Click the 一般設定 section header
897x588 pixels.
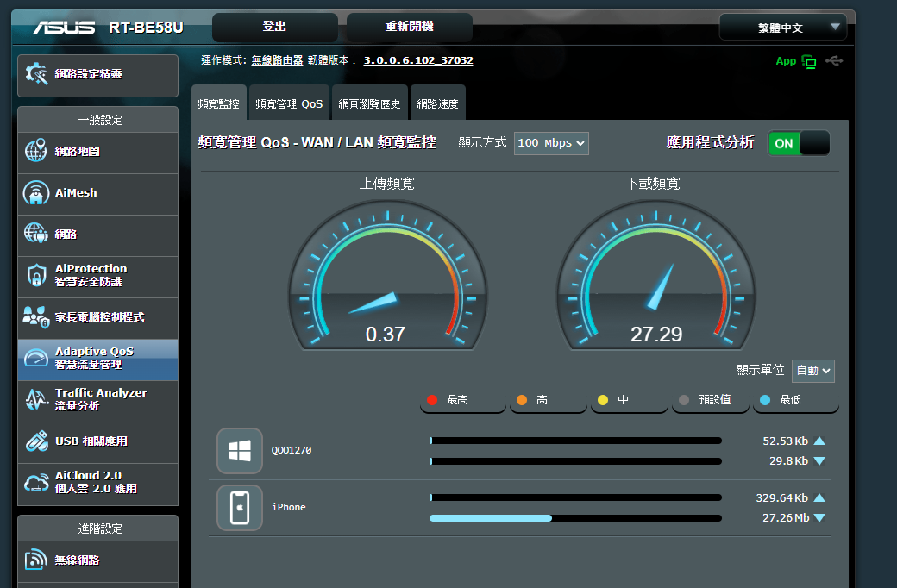97,120
